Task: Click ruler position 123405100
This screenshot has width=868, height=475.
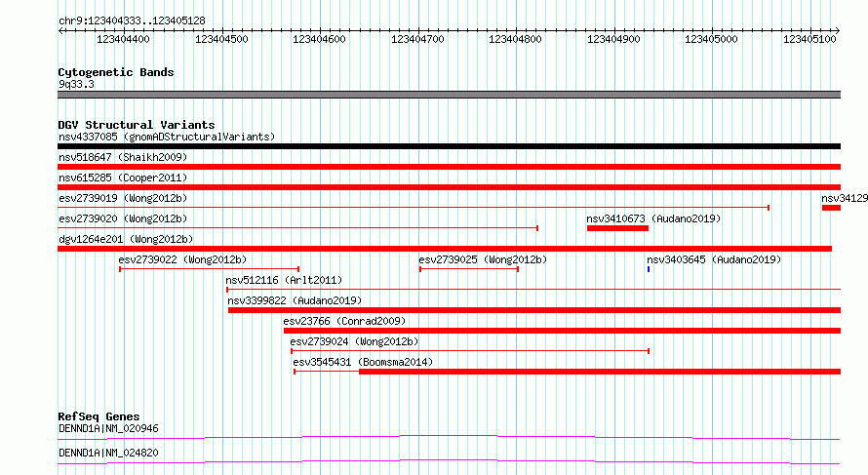Action: 809,39
